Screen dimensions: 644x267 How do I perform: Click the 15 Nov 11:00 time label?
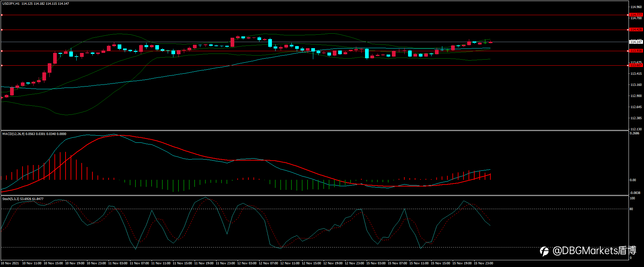click(419, 263)
